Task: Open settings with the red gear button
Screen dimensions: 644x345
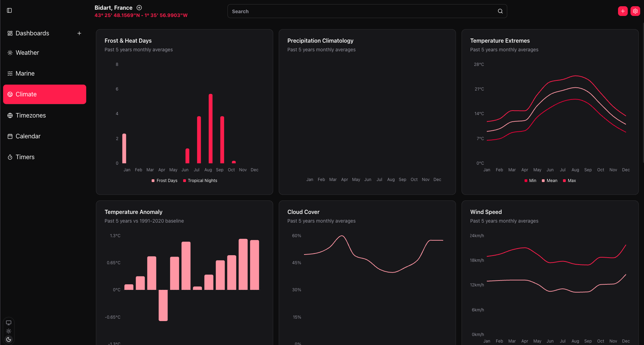Action: tap(635, 11)
